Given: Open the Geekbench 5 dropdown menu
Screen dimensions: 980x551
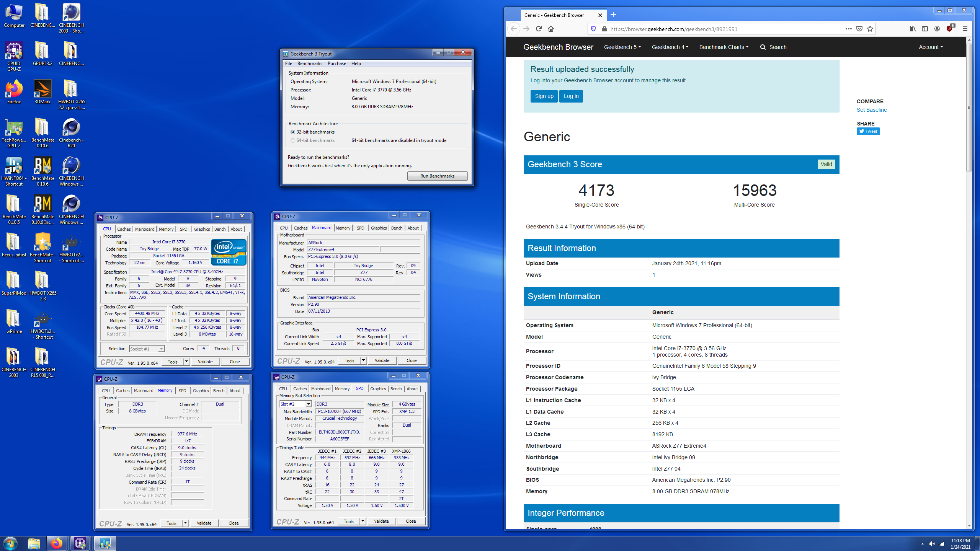Looking at the screenshot, I should (x=622, y=47).
